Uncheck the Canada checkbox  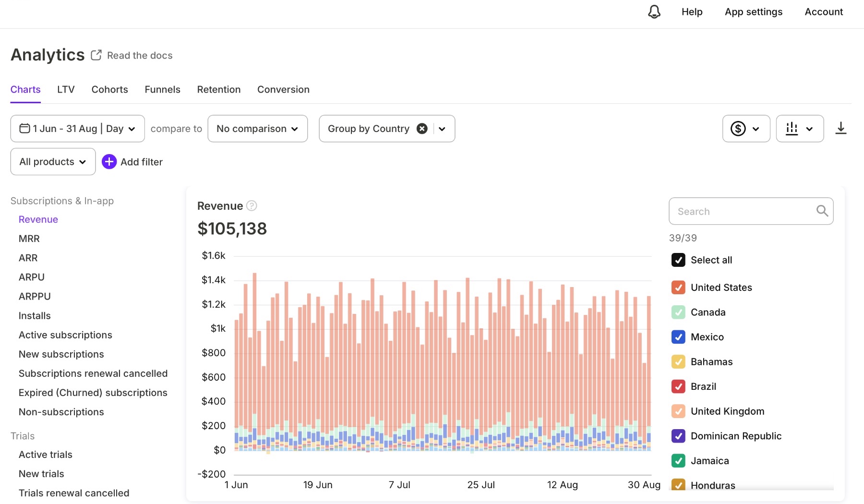pos(678,312)
